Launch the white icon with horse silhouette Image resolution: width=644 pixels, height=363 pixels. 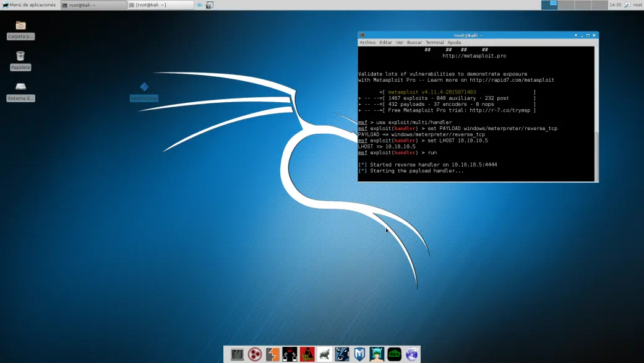324,354
